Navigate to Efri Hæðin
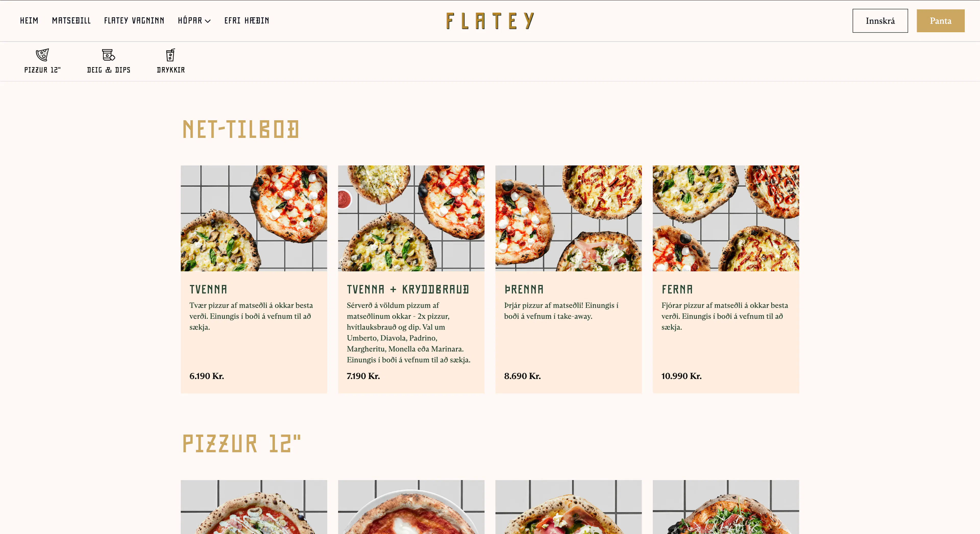The width and height of the screenshot is (980, 534). click(247, 20)
